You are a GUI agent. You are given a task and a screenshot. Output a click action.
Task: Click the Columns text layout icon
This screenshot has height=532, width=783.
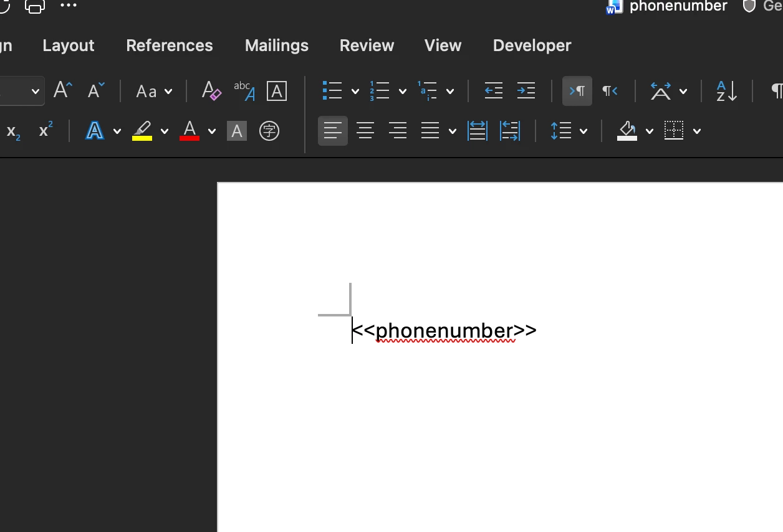(510, 131)
